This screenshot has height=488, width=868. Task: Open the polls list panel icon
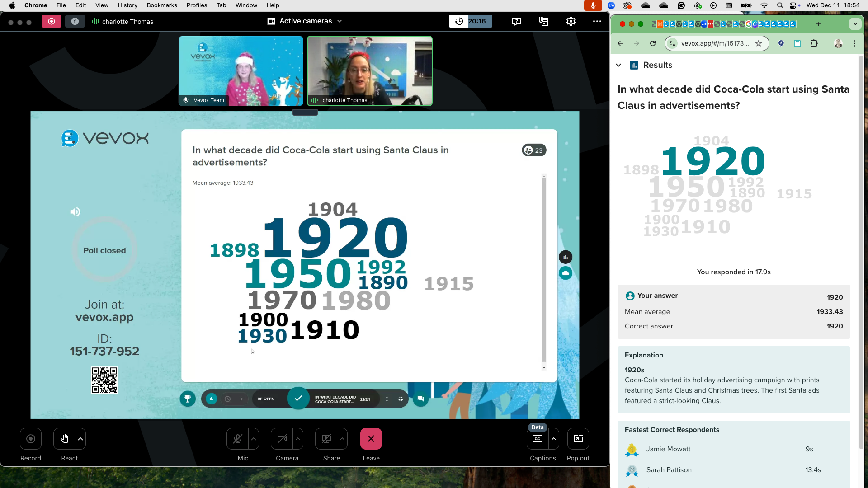[x=544, y=21]
